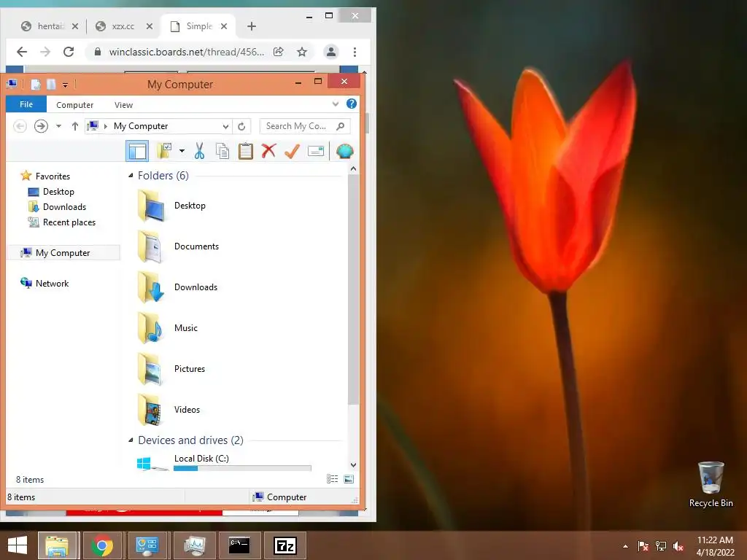The image size is (747, 560).
Task: Open the performance monitor taskbar icon
Action: click(194, 545)
